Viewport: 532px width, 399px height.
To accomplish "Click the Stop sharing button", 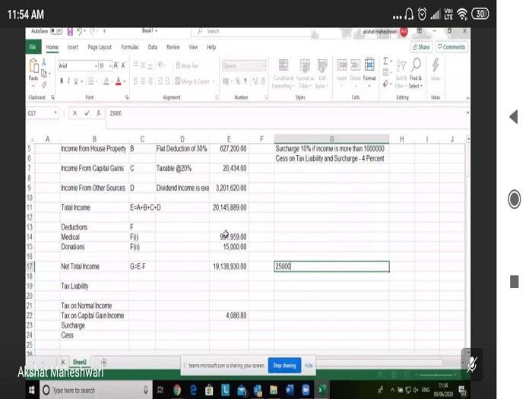I will pyautogui.click(x=284, y=366).
